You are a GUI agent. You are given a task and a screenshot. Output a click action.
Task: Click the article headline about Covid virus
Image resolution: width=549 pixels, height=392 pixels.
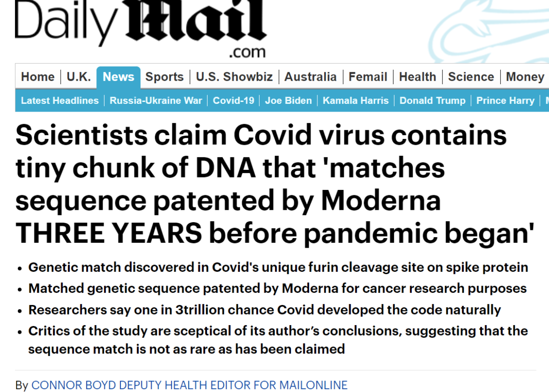click(275, 184)
